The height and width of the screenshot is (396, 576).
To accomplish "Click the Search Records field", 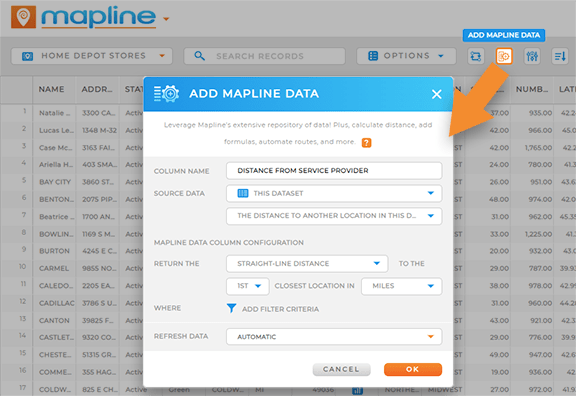I will [264, 56].
